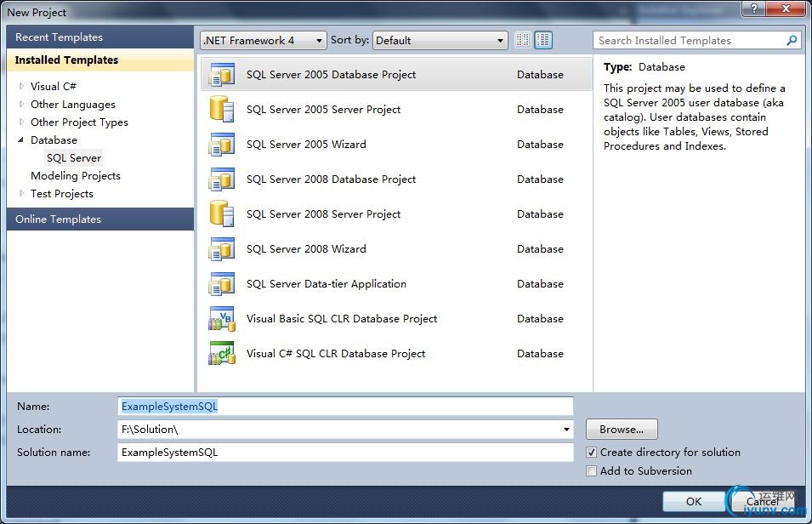Screen dimensions: 812x524
Task: Select 'SQL Server 2008 Database Project' name
Action: coord(331,179)
